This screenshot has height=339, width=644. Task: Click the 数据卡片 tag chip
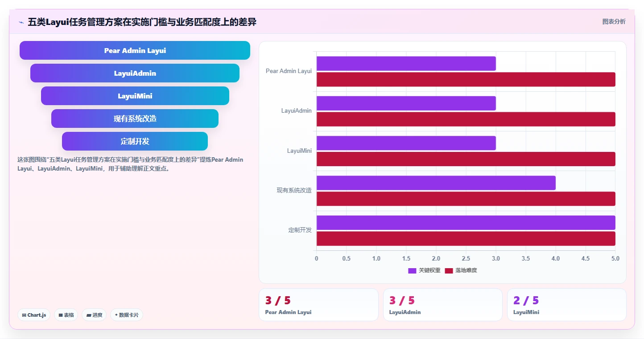[x=127, y=315]
